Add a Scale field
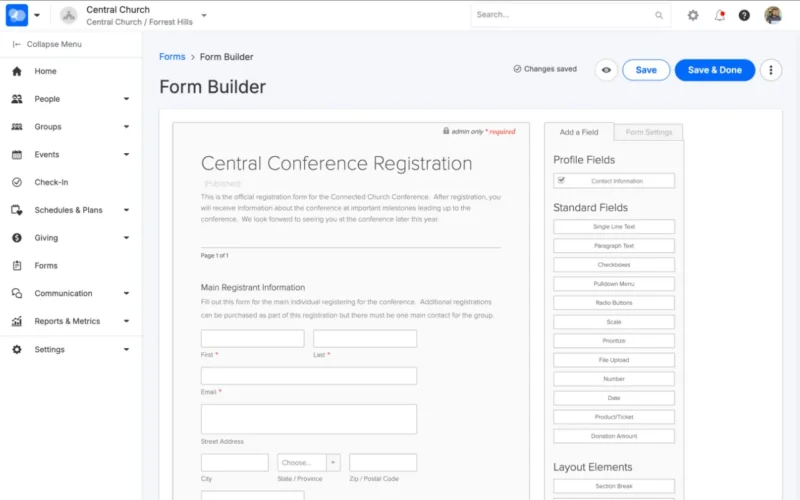This screenshot has height=500, width=800. [x=614, y=322]
